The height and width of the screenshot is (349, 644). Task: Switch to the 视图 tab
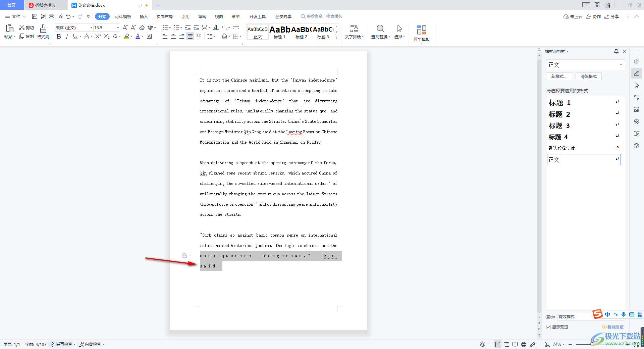coord(219,16)
